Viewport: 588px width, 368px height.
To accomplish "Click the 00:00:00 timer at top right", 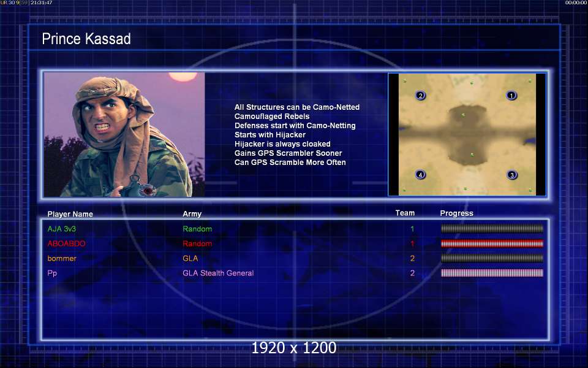I will (576, 2).
